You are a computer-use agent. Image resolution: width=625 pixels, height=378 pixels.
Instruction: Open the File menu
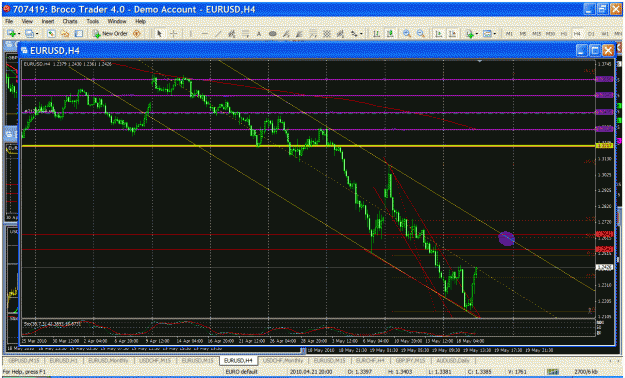pyautogui.click(x=9, y=22)
